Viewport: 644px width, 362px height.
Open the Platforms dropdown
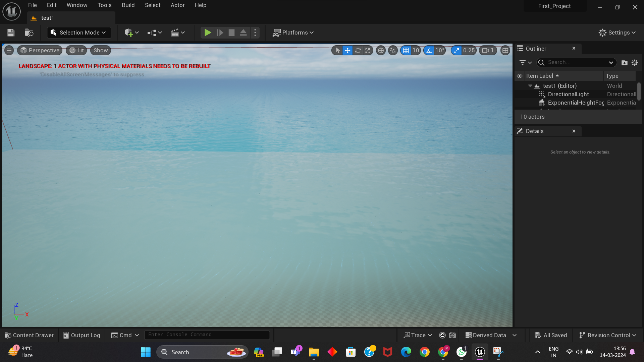click(x=293, y=33)
